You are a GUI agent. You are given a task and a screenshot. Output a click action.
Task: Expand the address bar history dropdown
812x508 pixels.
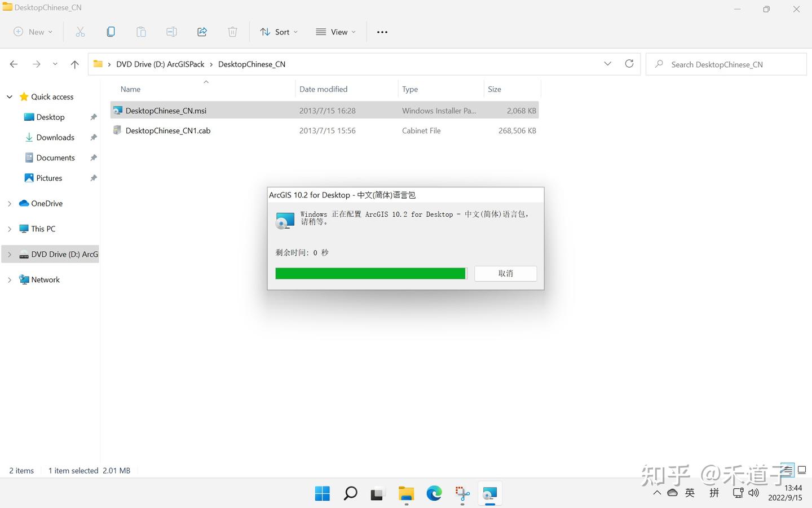pyautogui.click(x=608, y=64)
